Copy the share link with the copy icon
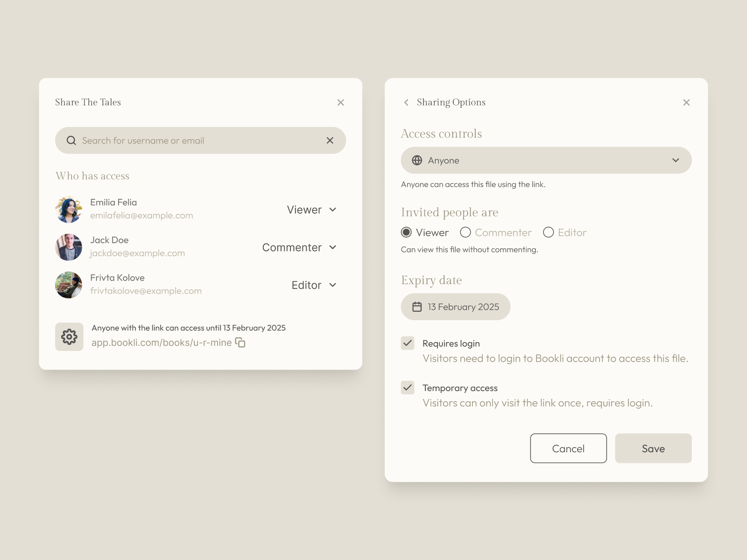Screen dimensions: 747x560 pos(240,343)
